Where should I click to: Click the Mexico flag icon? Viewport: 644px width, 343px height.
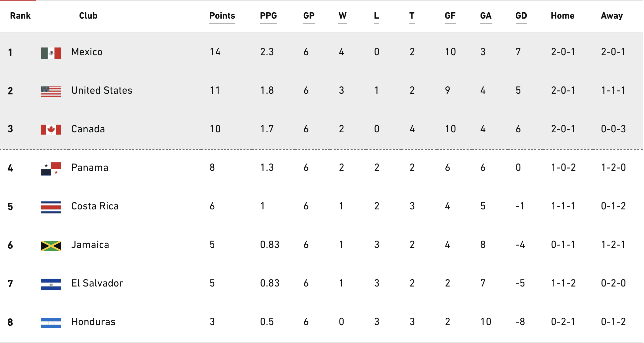tap(51, 53)
